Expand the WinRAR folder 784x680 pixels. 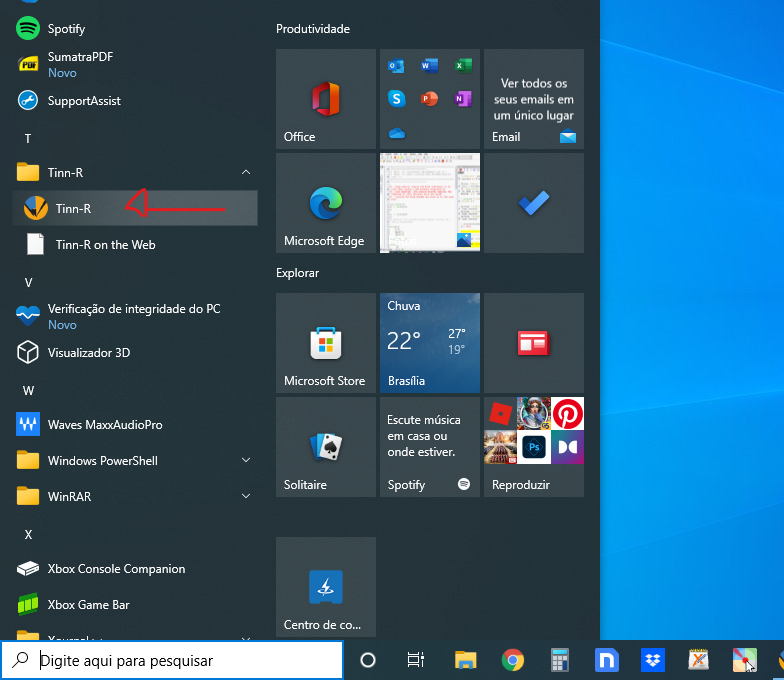135,496
